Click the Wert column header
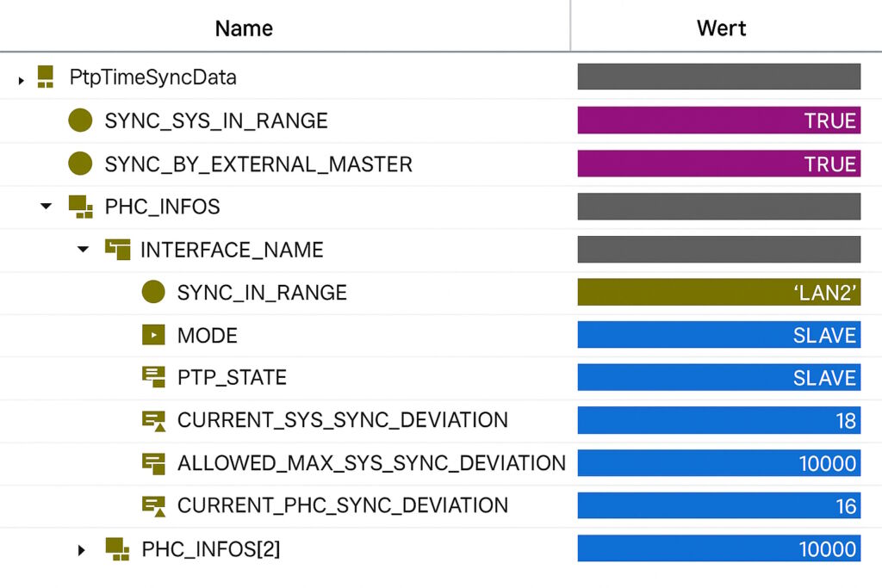The width and height of the screenshot is (882, 588). click(x=721, y=28)
